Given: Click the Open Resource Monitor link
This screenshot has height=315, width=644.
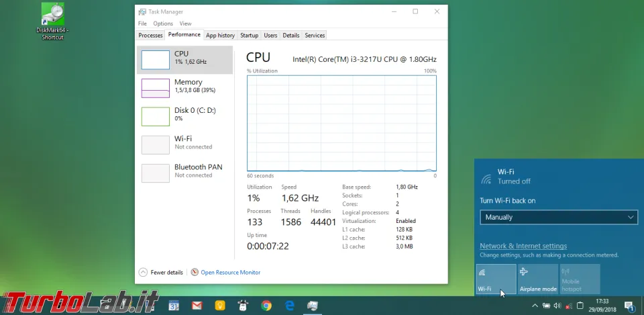Looking at the screenshot, I should pos(230,272).
